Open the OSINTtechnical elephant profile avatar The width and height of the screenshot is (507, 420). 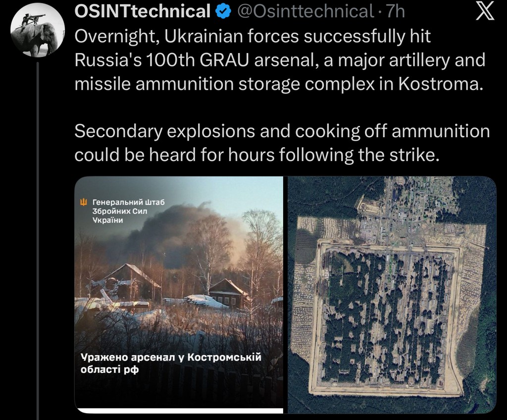pos(37,33)
